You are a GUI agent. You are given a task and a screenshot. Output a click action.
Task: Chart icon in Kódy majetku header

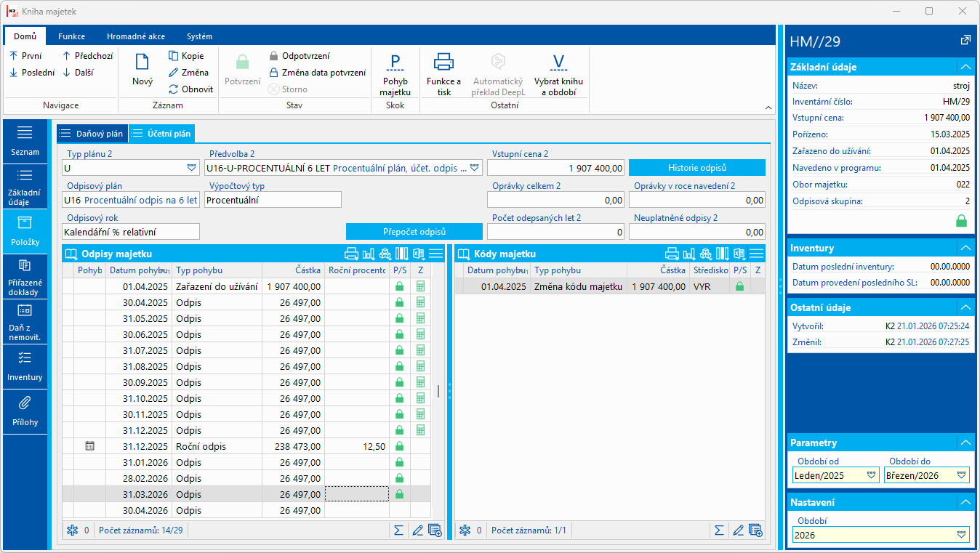pos(688,254)
